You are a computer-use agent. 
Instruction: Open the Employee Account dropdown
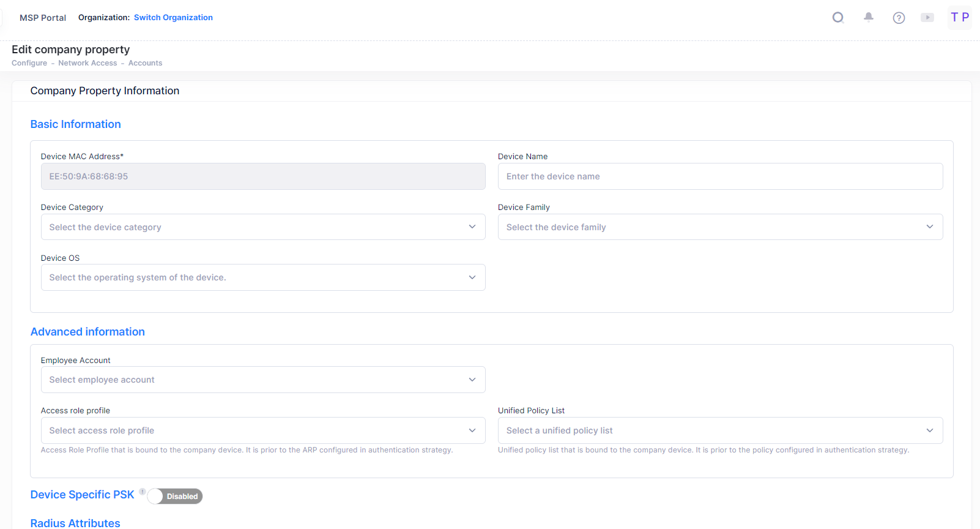[263, 380]
